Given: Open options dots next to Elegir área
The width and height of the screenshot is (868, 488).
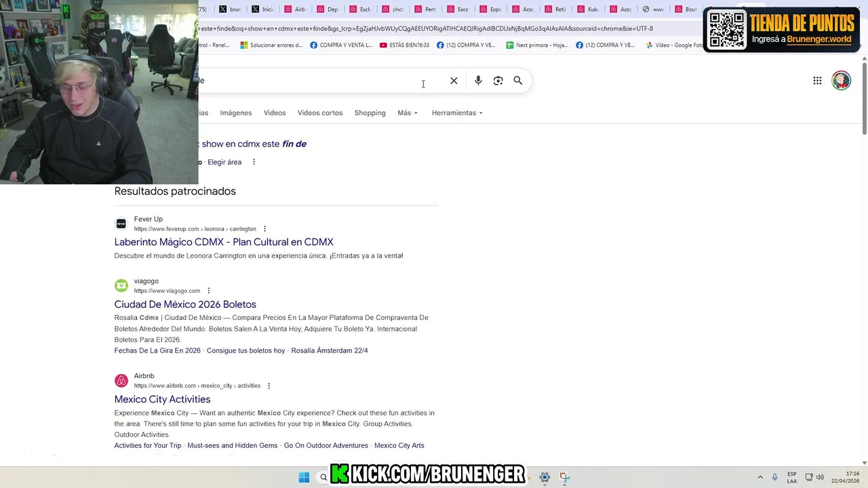Looking at the screenshot, I should coord(254,162).
